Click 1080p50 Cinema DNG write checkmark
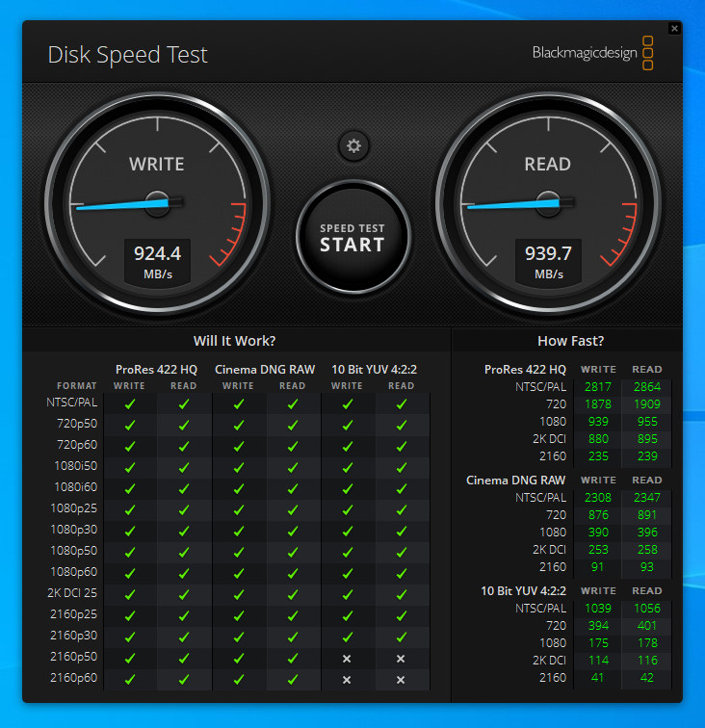The width and height of the screenshot is (705, 728). pyautogui.click(x=239, y=552)
